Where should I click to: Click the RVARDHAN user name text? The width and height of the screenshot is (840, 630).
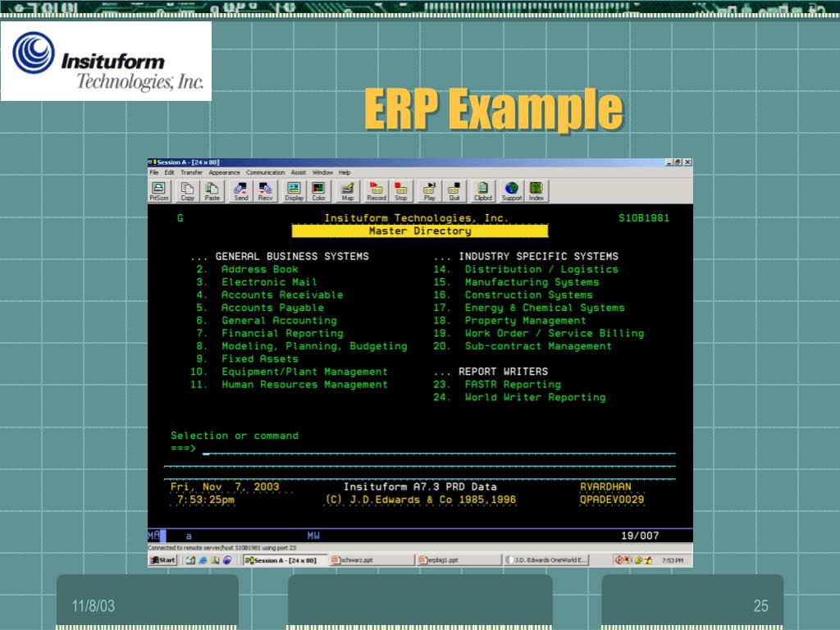605,487
